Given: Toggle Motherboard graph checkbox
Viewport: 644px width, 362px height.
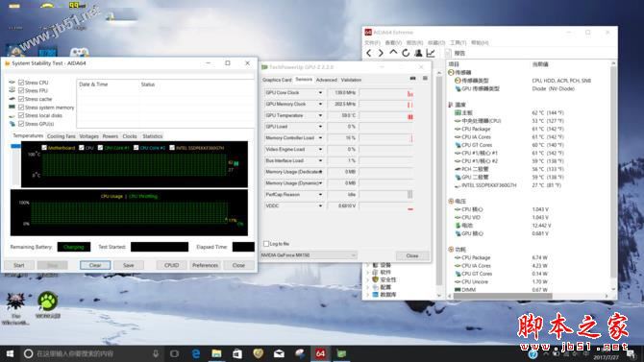Looking at the screenshot, I should point(44,147).
